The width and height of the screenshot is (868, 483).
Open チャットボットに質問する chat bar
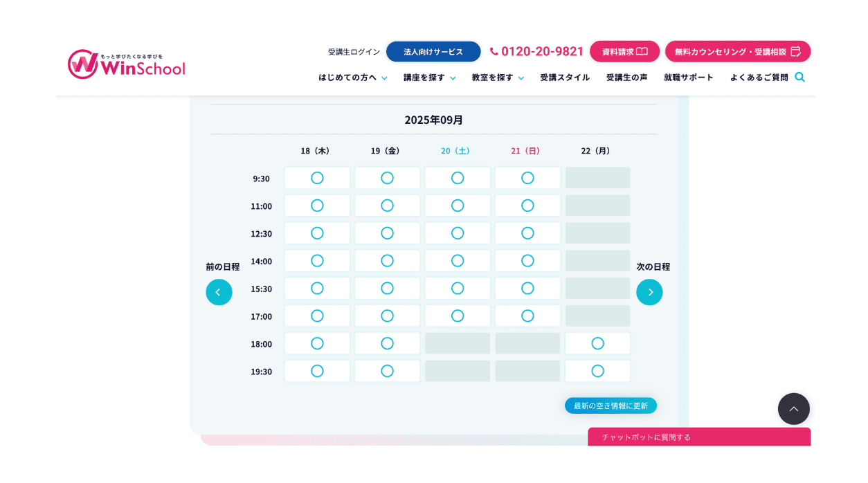[698, 437]
